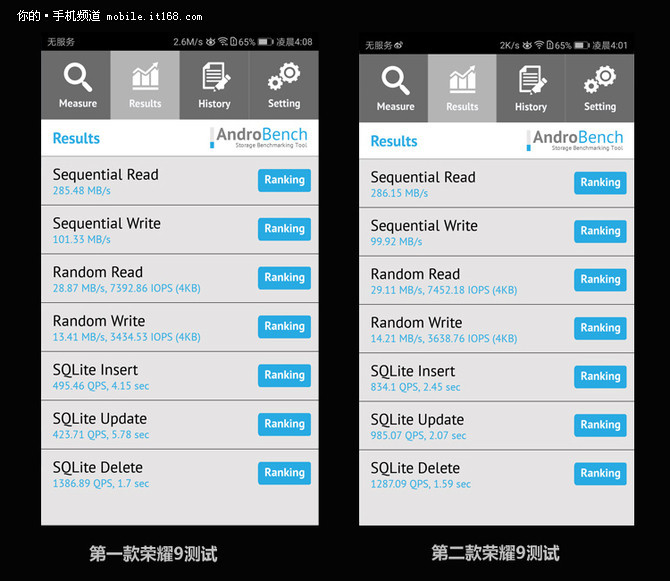Click Ranking for 285.48 MB/s Sequential Read

click(284, 180)
